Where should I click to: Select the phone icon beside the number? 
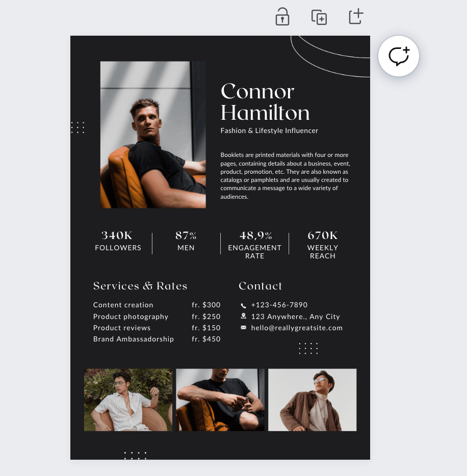(x=243, y=305)
